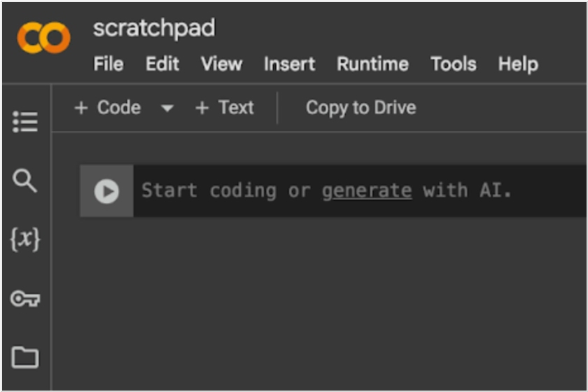Screen dimensions: 588x392
Task: Open the File menu
Action: [x=108, y=64]
